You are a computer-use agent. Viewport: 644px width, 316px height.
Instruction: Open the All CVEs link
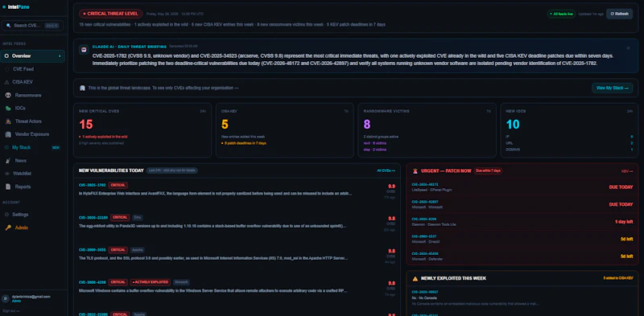point(386,170)
